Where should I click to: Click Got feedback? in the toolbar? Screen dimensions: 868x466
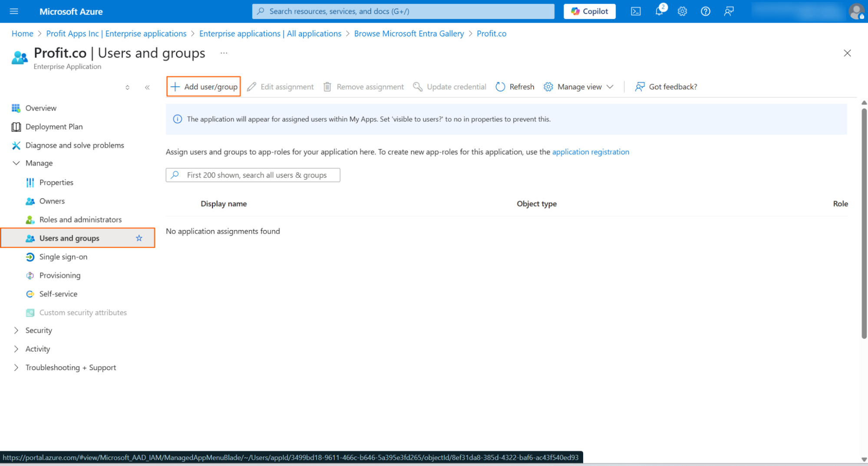pyautogui.click(x=666, y=87)
